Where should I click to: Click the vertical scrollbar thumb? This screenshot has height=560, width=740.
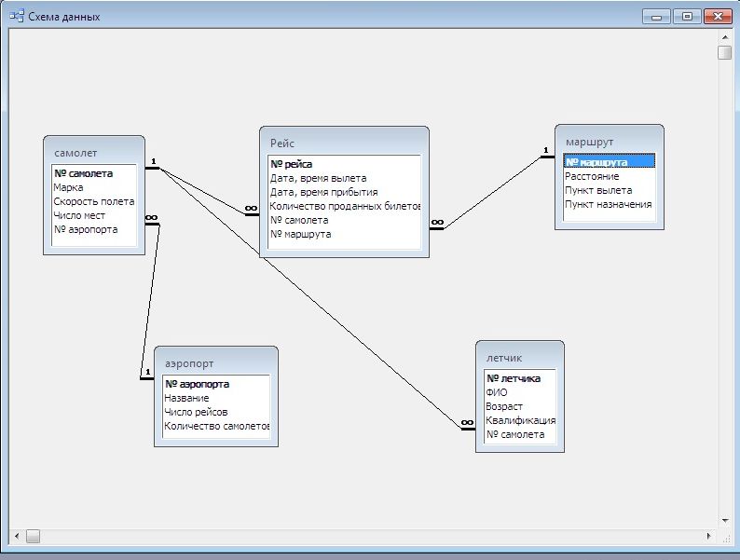click(x=724, y=52)
